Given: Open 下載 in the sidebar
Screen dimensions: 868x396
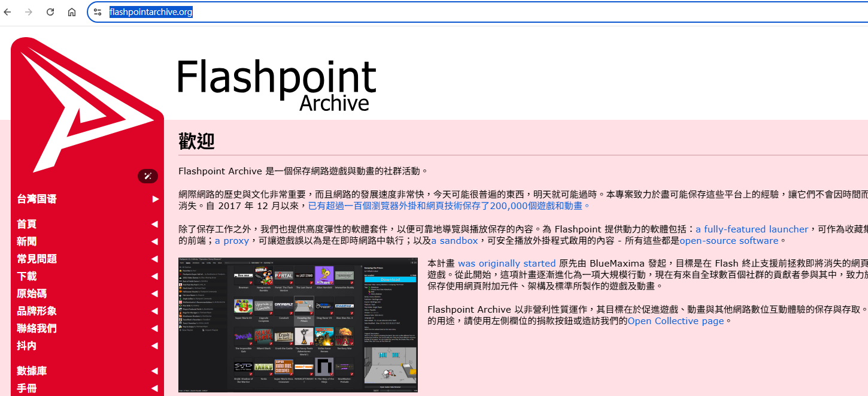Looking at the screenshot, I should coord(87,276).
